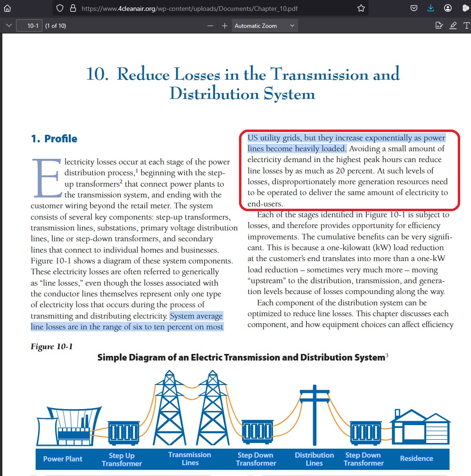Click the line 'Figure 10-1 shows a diagram of these'

132,261
